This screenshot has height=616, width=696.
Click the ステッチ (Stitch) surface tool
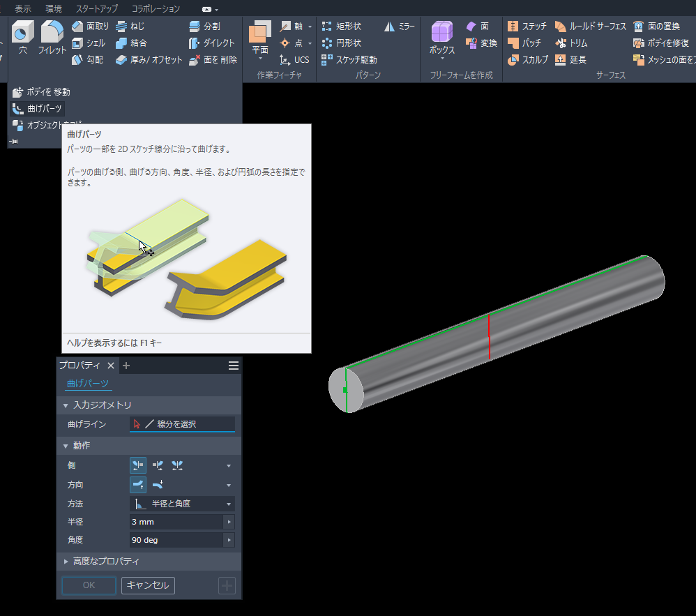[527, 27]
